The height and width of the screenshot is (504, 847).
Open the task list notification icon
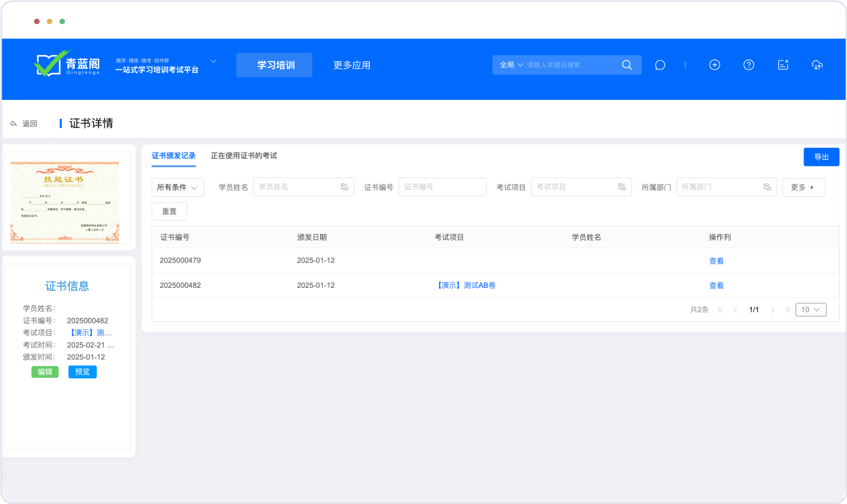point(783,65)
